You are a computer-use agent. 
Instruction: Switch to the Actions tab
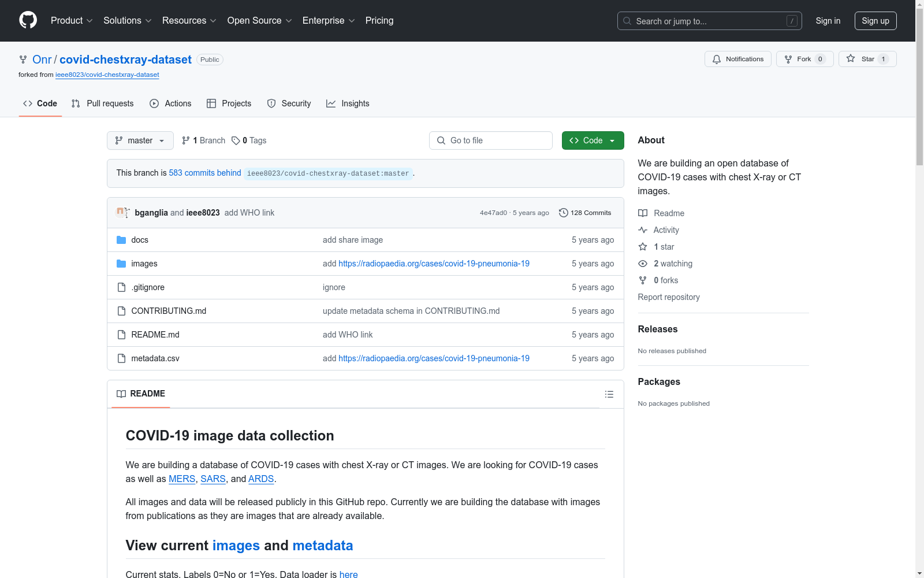(170, 103)
